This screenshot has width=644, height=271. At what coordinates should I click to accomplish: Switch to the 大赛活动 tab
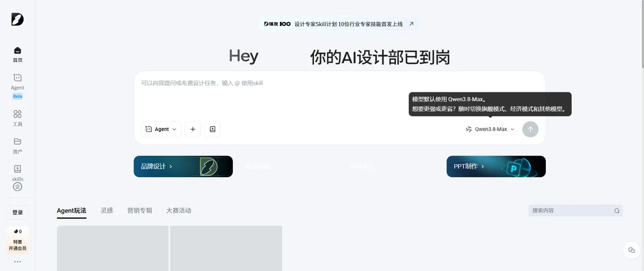click(179, 210)
